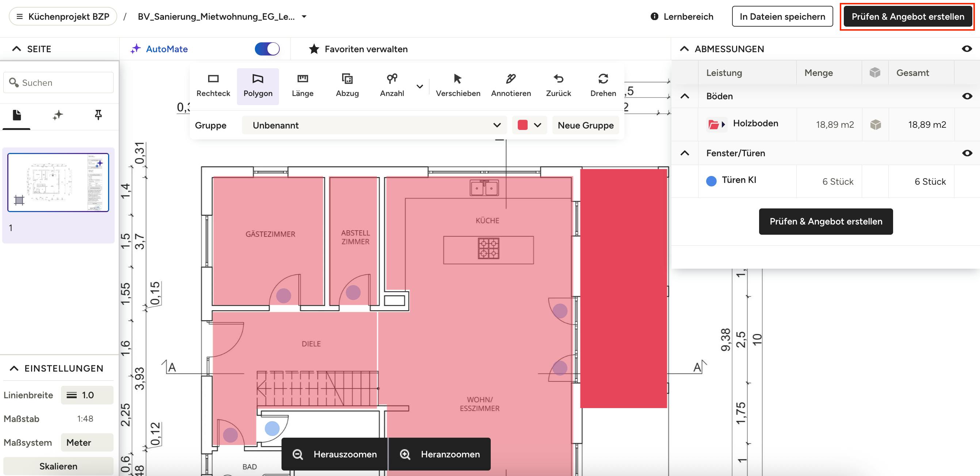Click the cube icon in Holzboden row

pyautogui.click(x=875, y=125)
